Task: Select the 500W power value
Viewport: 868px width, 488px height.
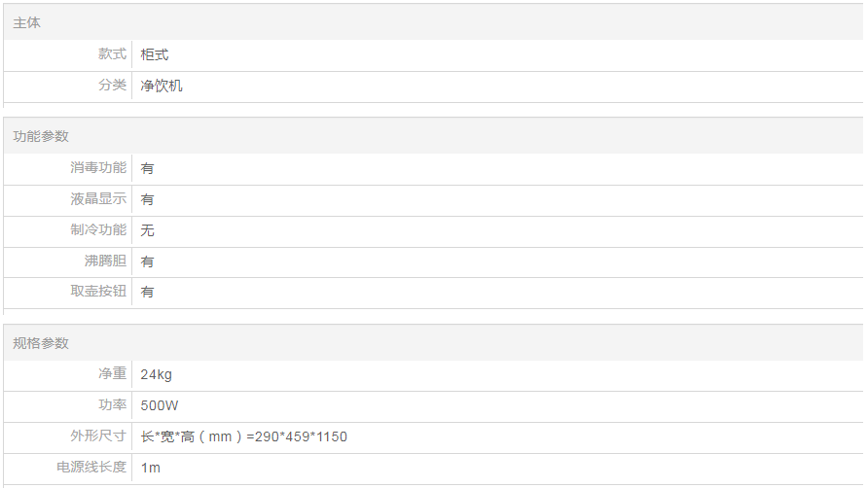Action: coord(160,405)
